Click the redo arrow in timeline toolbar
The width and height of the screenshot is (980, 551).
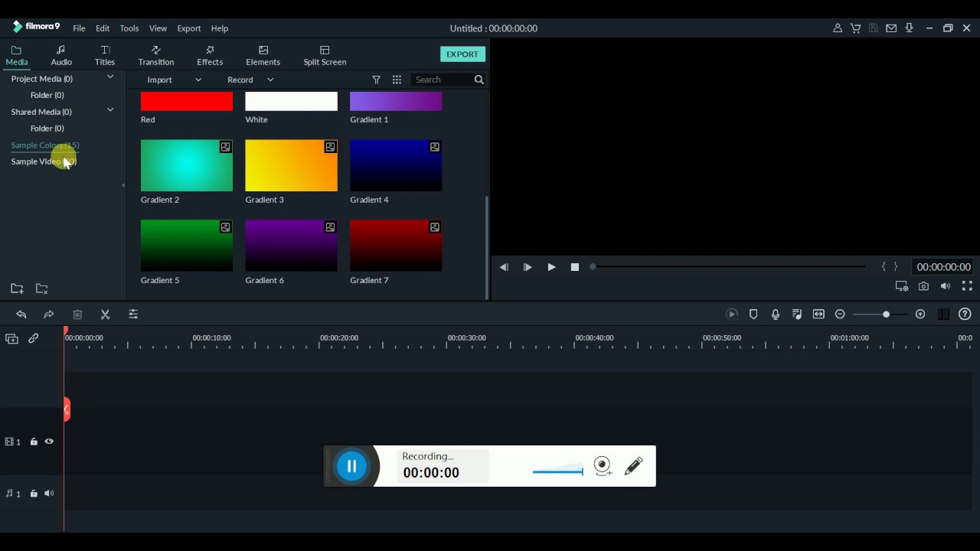(49, 315)
